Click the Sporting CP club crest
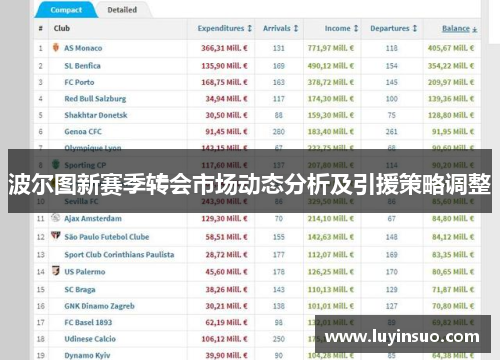This screenshot has width=500, height=362. [x=56, y=164]
